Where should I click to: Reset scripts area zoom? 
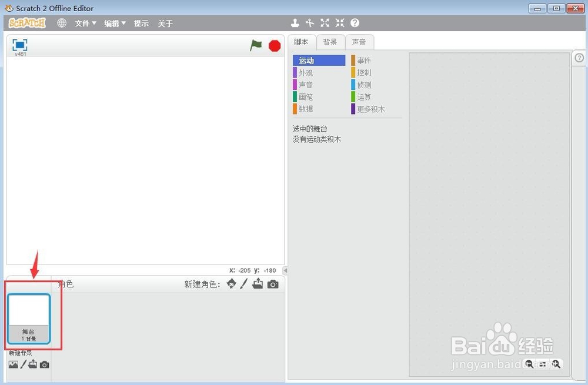[x=543, y=364]
